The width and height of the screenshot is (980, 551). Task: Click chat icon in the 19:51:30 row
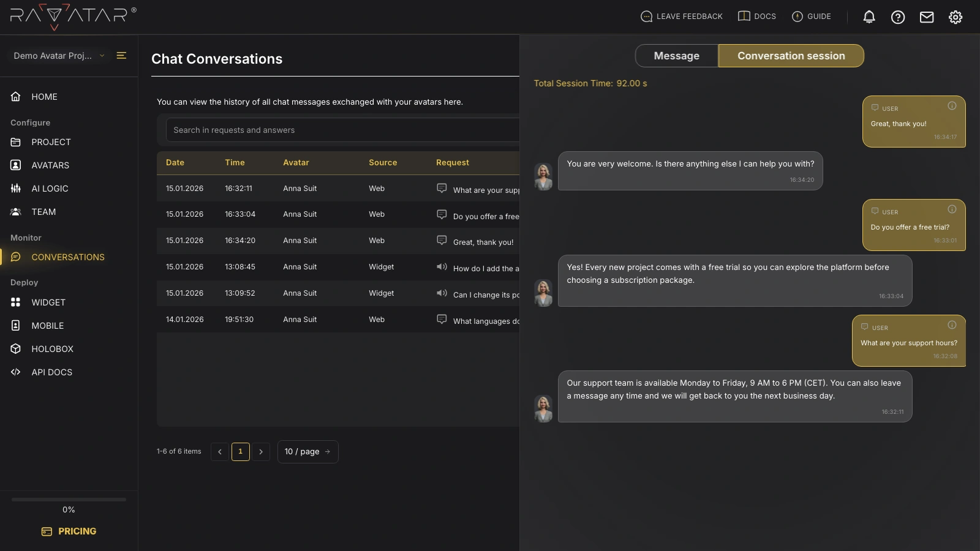(x=442, y=319)
